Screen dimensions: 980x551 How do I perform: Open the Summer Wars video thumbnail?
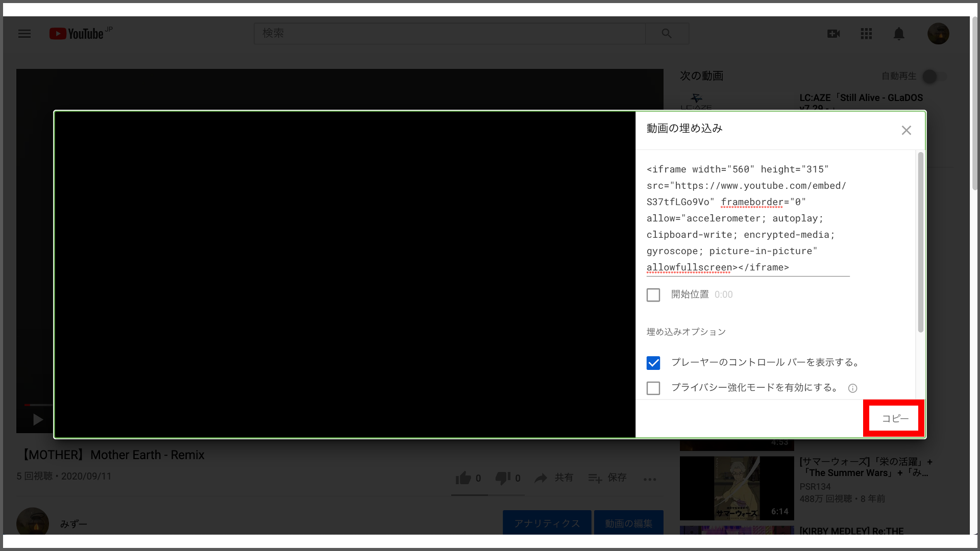coord(737,488)
